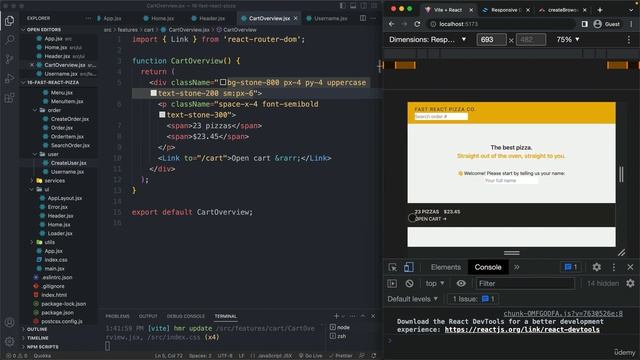
Task: Clear the console
Action: pyautogui.click(x=409, y=283)
